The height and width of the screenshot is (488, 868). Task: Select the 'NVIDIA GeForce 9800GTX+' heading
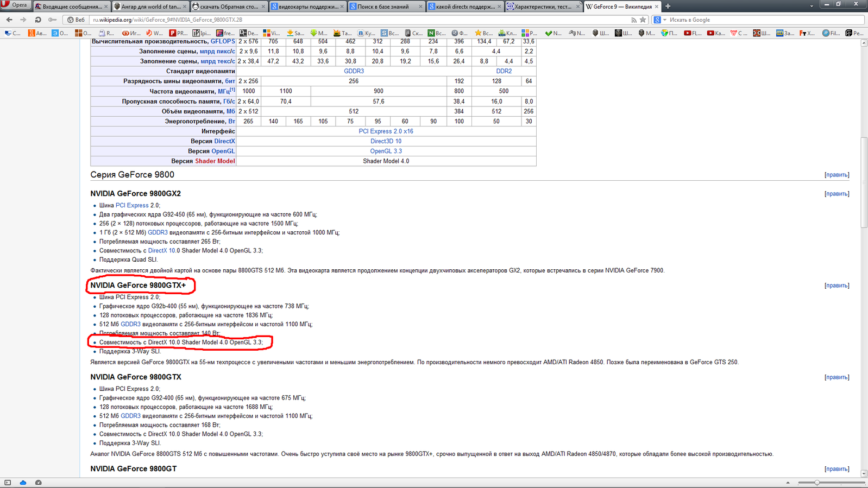coord(138,285)
